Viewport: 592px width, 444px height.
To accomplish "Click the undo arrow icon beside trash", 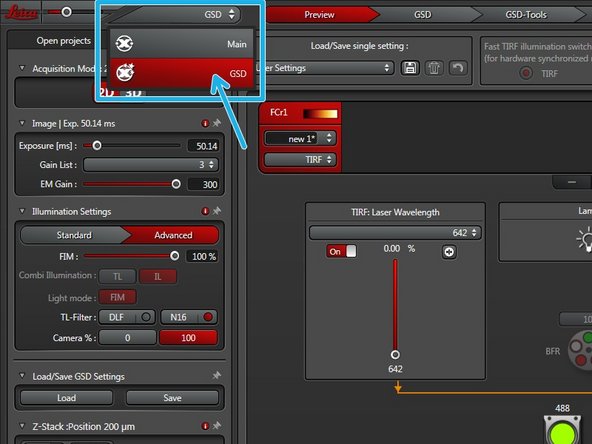I will tap(458, 68).
